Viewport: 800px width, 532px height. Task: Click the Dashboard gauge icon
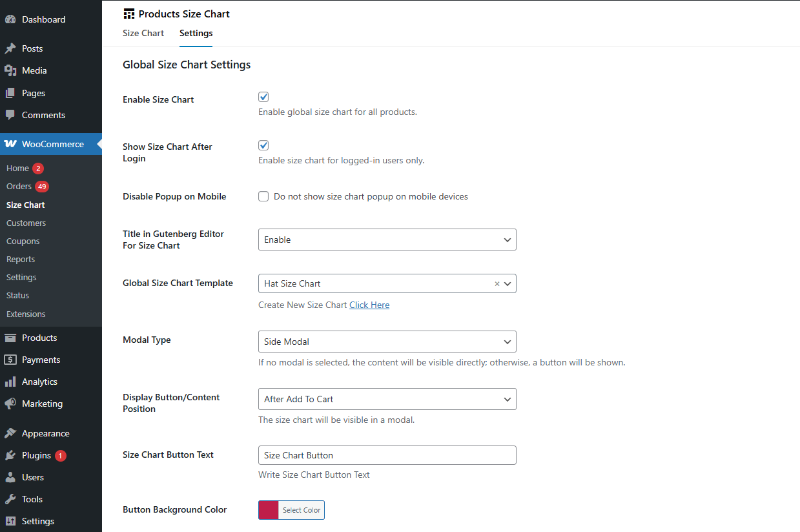click(10, 19)
